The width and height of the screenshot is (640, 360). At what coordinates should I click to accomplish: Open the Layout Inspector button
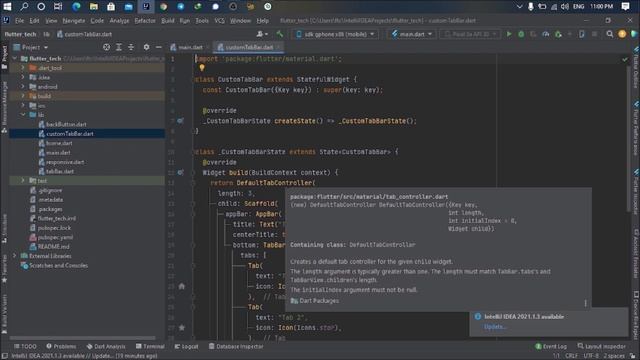(x=602, y=347)
